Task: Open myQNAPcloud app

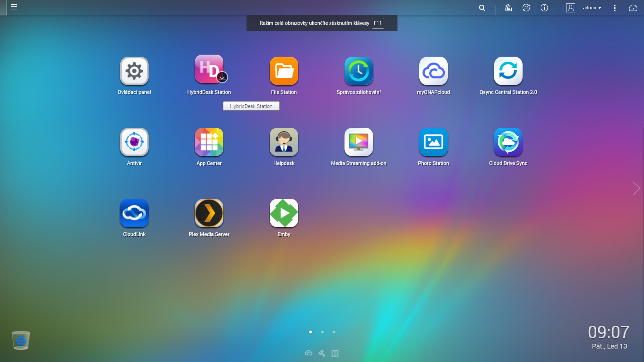Action: [433, 71]
